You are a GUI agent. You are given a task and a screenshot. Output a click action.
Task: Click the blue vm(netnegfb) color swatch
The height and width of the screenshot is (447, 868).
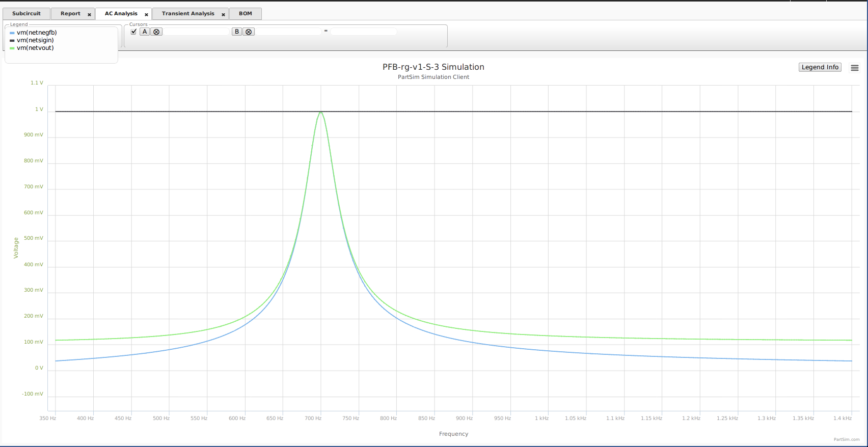[x=12, y=33]
